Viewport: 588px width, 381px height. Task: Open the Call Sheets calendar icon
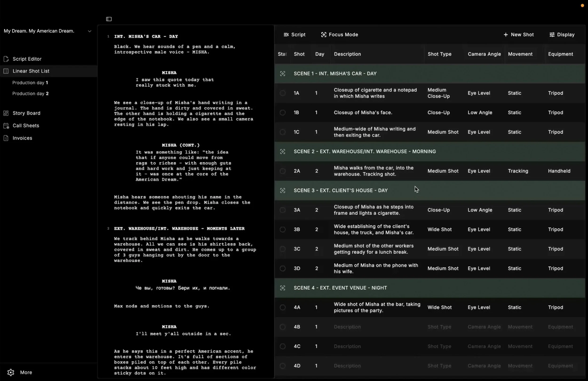[6, 126]
